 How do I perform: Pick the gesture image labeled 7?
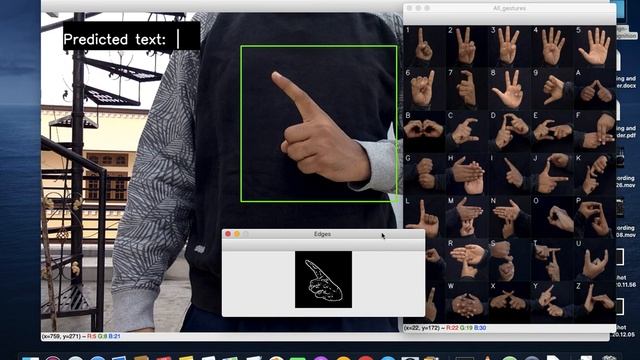[467, 89]
